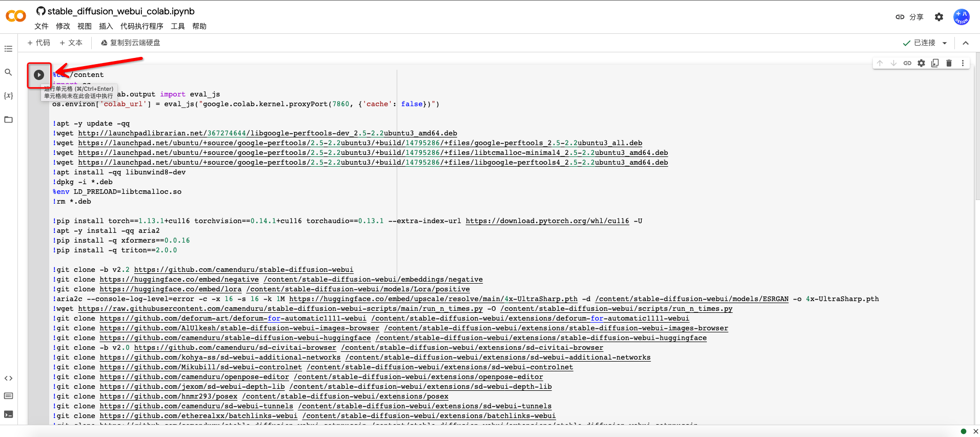
Task: Open the 帮助 menu
Action: tap(199, 26)
